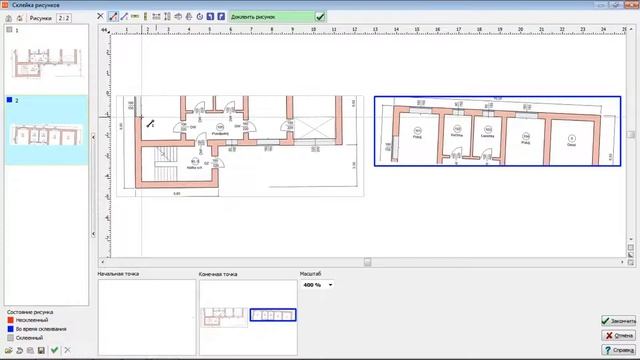Click the Несклеенный label
This screenshot has height=360, width=640.
32,320
